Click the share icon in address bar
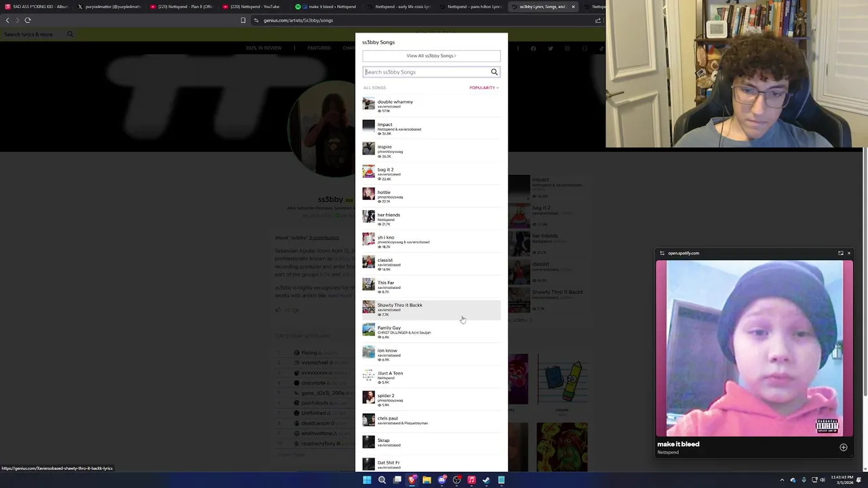 (x=598, y=20)
